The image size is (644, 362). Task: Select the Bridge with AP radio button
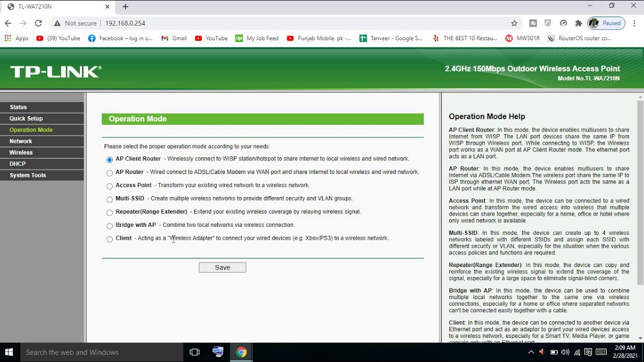click(x=110, y=226)
